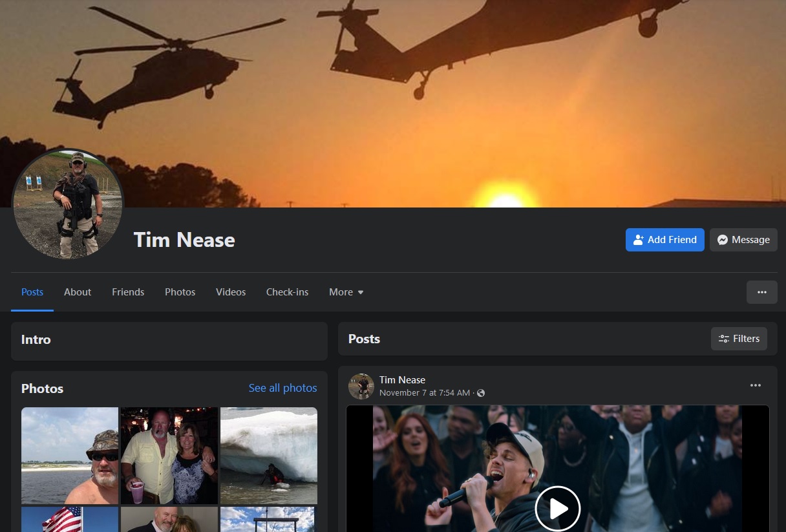
Task: Click the public globe icon on post
Action: point(481,393)
